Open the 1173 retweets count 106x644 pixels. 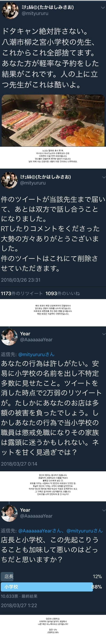click(22, 293)
